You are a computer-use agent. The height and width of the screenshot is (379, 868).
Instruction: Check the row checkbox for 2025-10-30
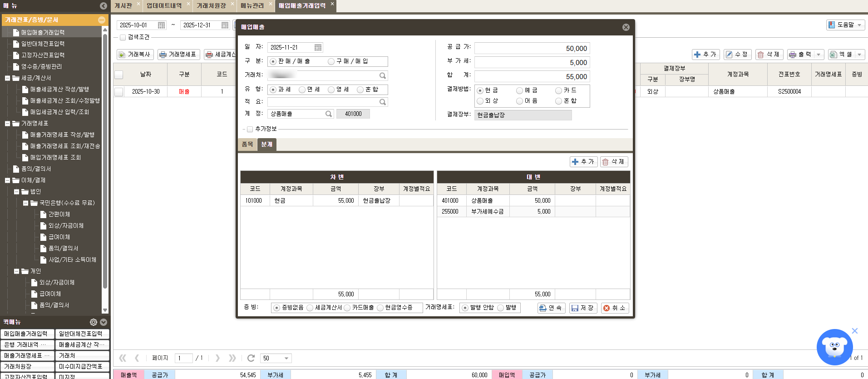119,92
